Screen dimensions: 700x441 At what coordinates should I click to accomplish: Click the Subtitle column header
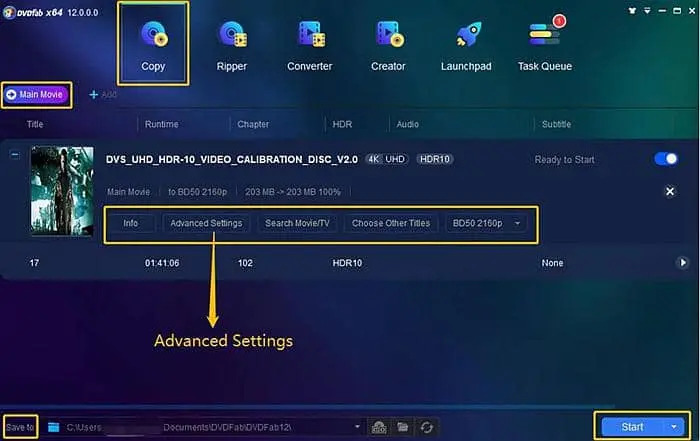point(556,124)
